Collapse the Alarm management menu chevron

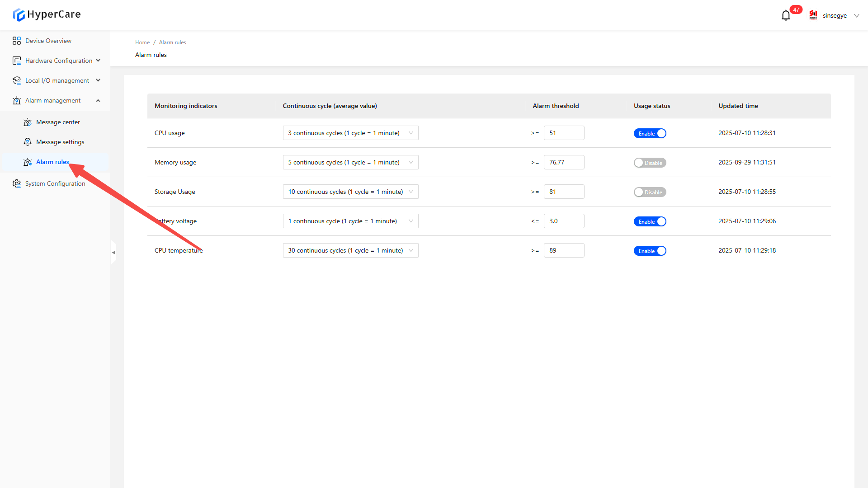tap(98, 100)
